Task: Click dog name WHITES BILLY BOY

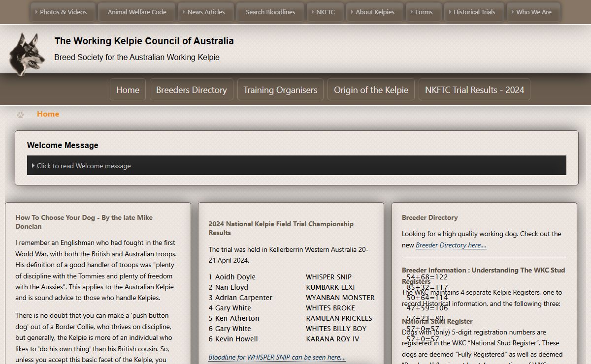Action: click(x=336, y=329)
